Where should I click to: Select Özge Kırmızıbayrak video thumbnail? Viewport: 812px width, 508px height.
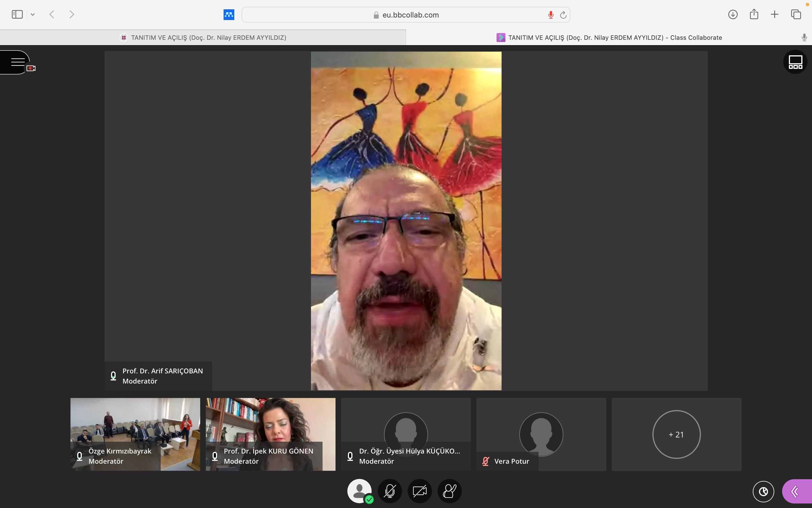[135, 434]
